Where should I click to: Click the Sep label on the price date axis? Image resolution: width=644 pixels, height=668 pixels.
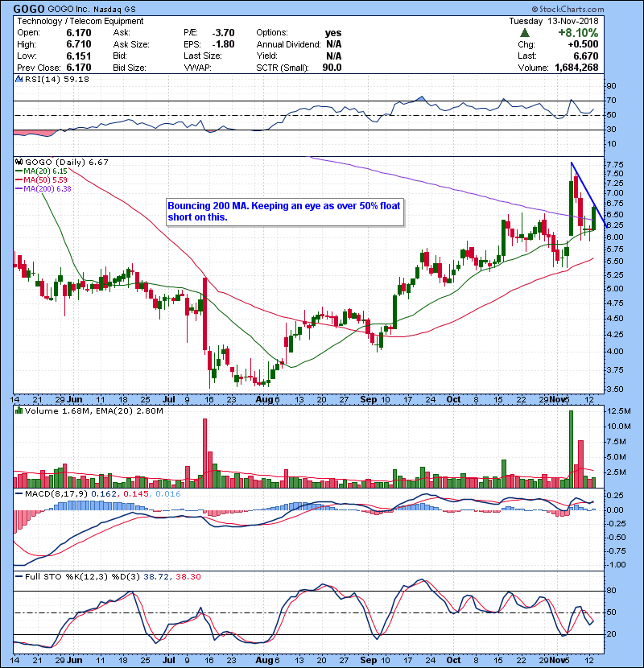coord(366,398)
